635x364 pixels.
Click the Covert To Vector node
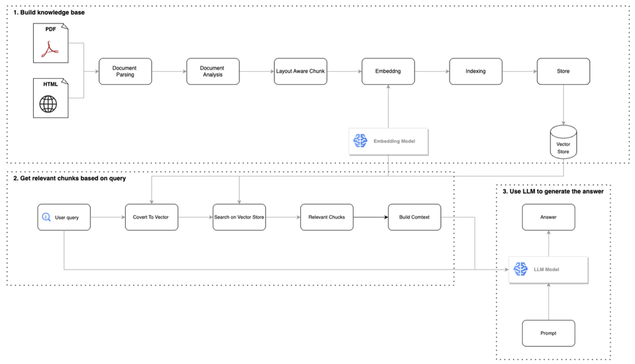[152, 217]
